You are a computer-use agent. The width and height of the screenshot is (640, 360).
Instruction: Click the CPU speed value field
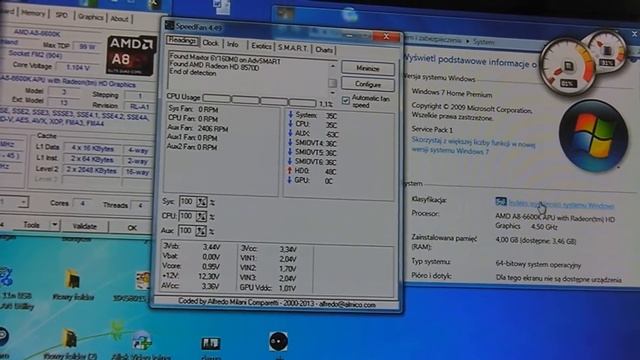pos(187,216)
